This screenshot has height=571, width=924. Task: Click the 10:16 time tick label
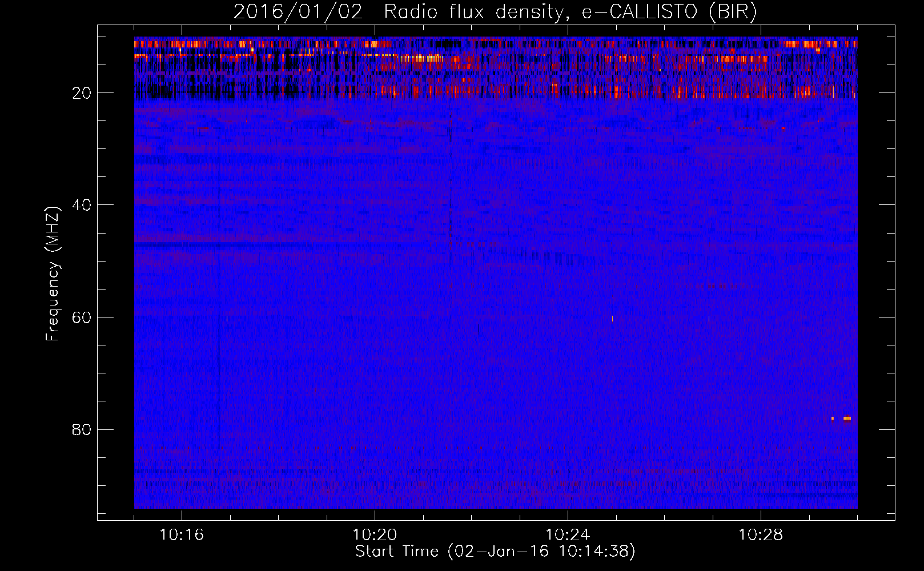[182, 535]
